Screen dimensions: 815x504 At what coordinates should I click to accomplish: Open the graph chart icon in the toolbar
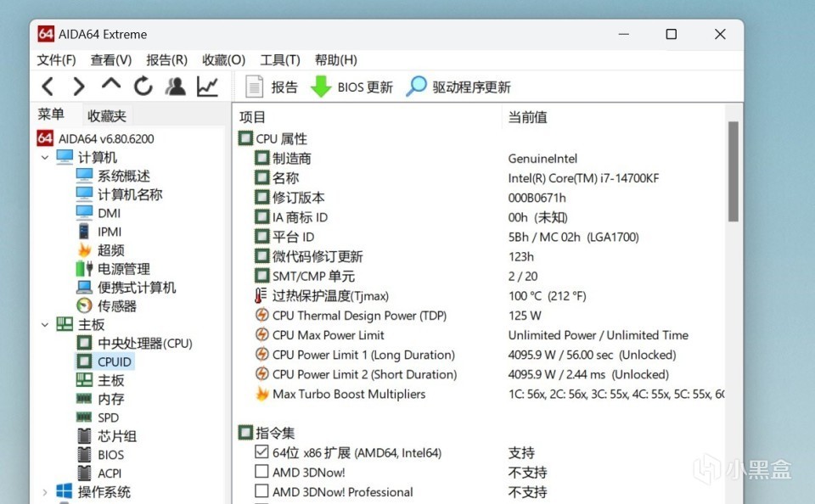point(207,87)
